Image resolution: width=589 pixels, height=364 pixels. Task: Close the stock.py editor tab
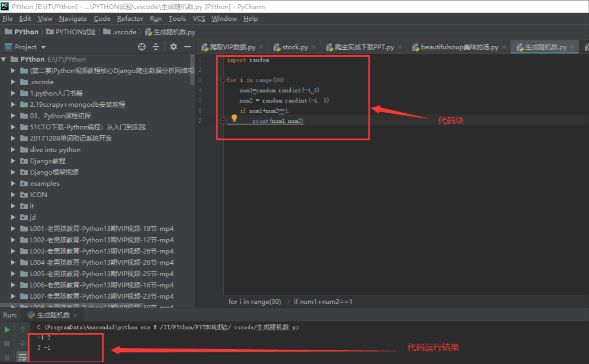[314, 47]
